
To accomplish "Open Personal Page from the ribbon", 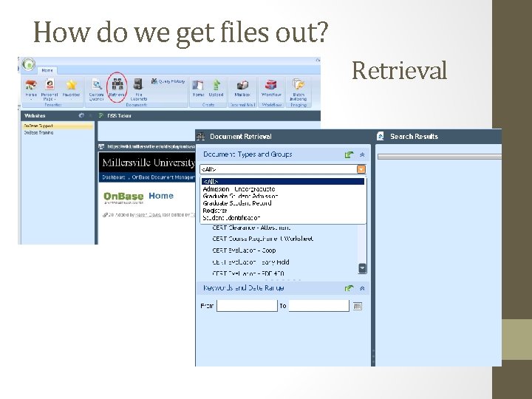I will (50, 89).
